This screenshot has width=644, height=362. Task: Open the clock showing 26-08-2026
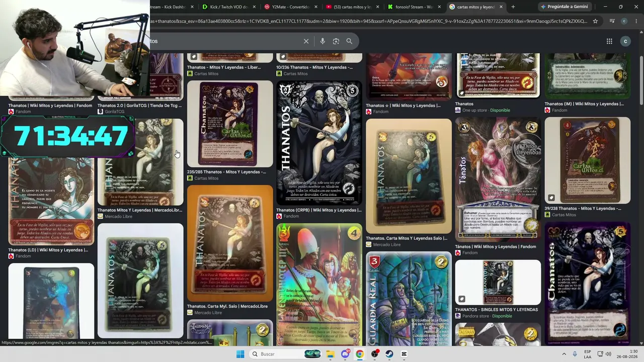pos(627,354)
